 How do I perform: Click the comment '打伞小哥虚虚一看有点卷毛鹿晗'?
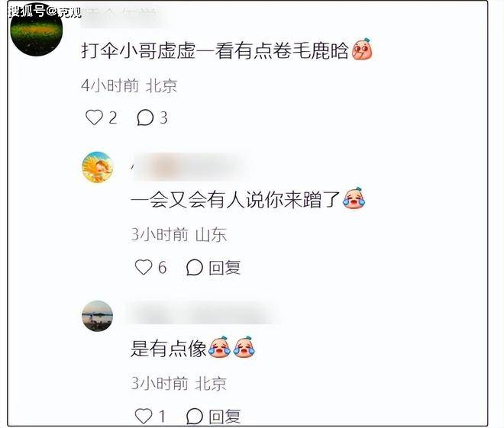(x=215, y=50)
